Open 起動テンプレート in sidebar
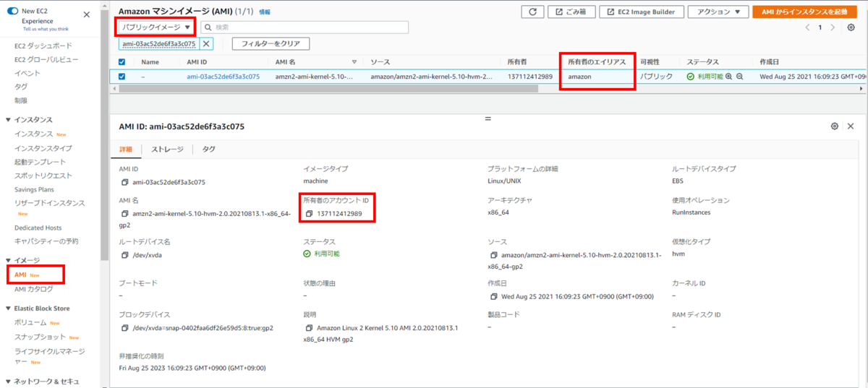 click(x=40, y=162)
